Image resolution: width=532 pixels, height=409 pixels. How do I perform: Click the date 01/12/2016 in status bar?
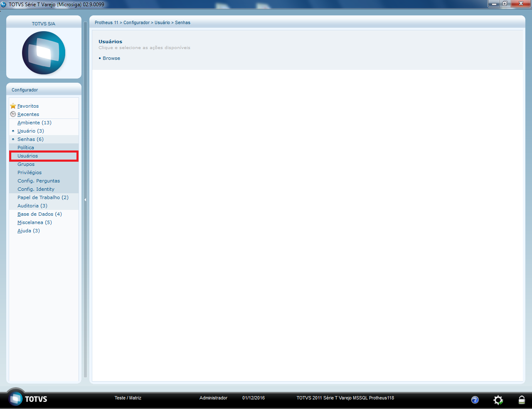254,398
